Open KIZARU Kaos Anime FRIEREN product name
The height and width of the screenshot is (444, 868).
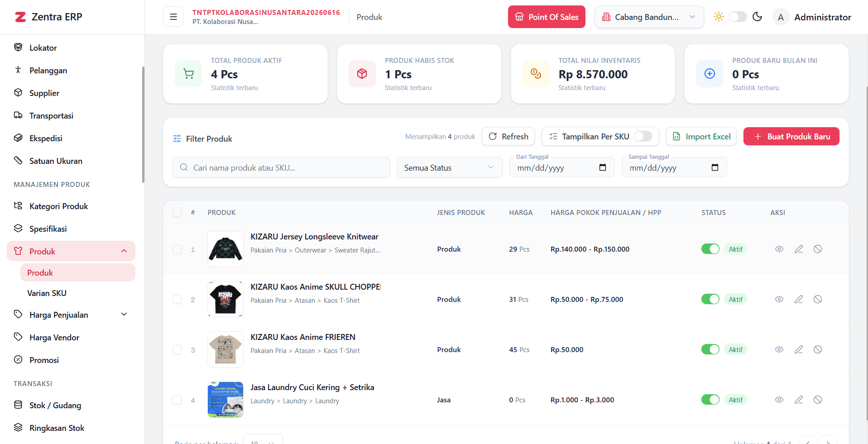(303, 337)
